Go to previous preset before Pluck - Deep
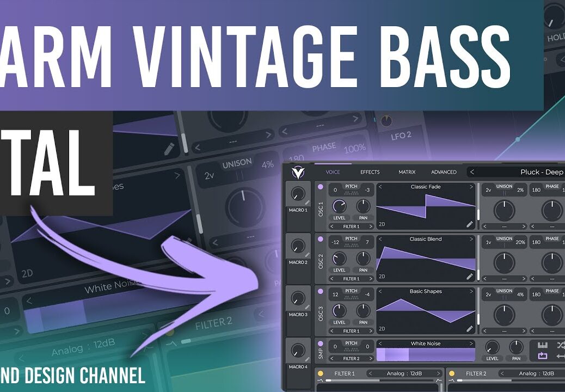 click(472, 172)
